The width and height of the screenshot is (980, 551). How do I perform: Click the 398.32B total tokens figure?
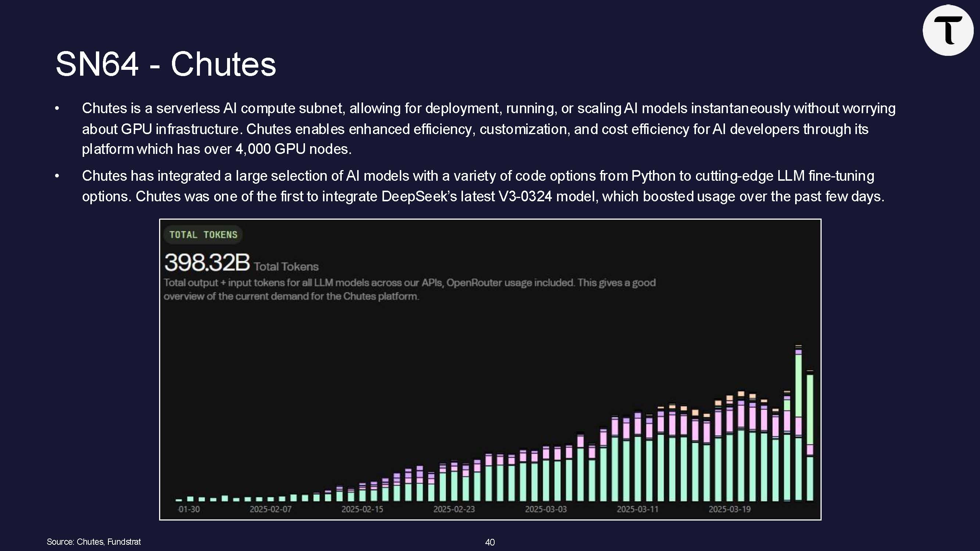coord(207,262)
